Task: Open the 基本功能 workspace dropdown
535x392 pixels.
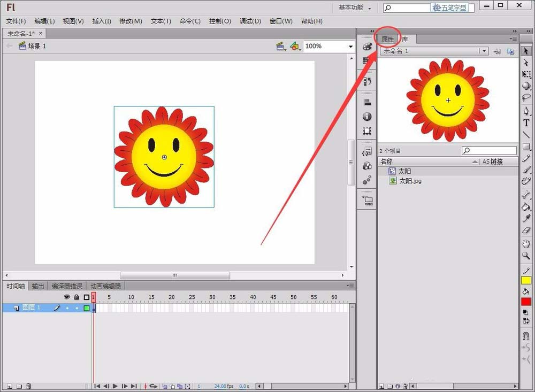Action: (x=355, y=7)
